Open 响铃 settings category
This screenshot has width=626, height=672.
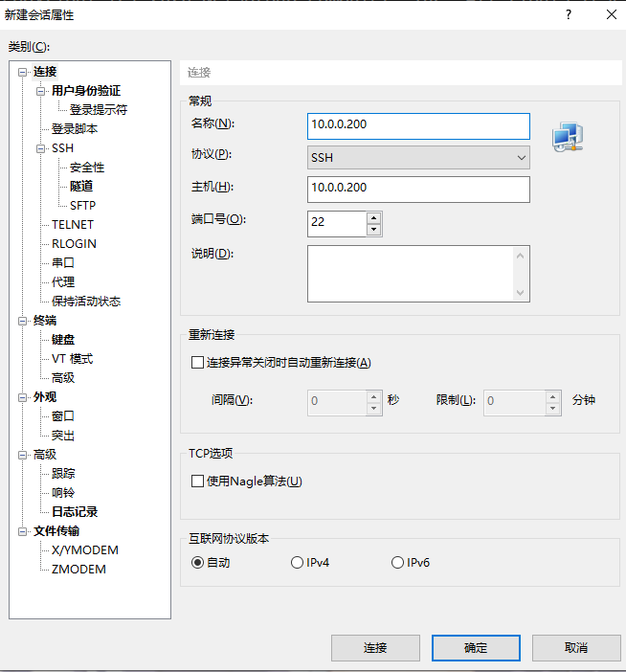click(x=63, y=493)
